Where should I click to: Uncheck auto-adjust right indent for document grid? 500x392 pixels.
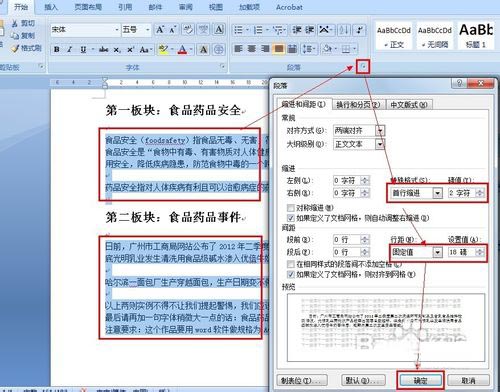[291, 218]
